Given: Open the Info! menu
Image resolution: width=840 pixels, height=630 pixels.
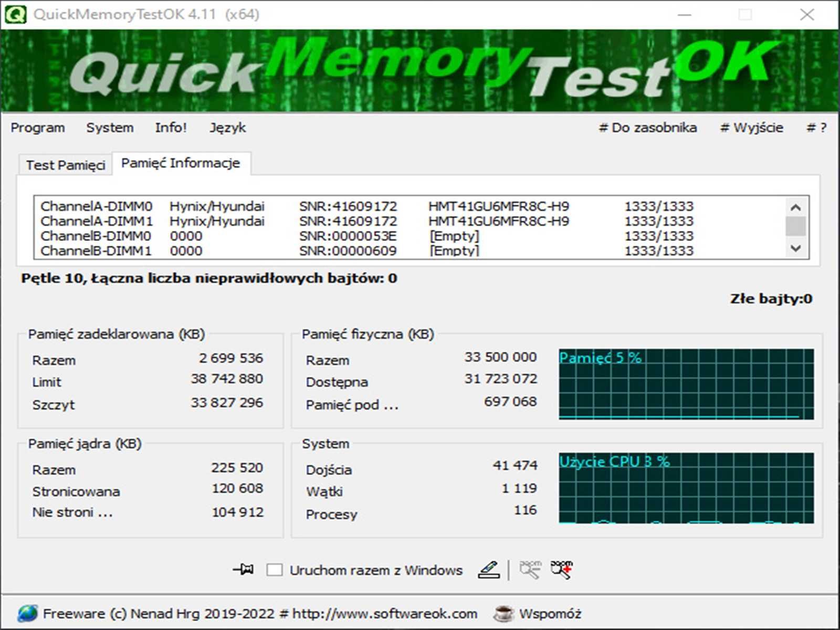Looking at the screenshot, I should pos(171,128).
